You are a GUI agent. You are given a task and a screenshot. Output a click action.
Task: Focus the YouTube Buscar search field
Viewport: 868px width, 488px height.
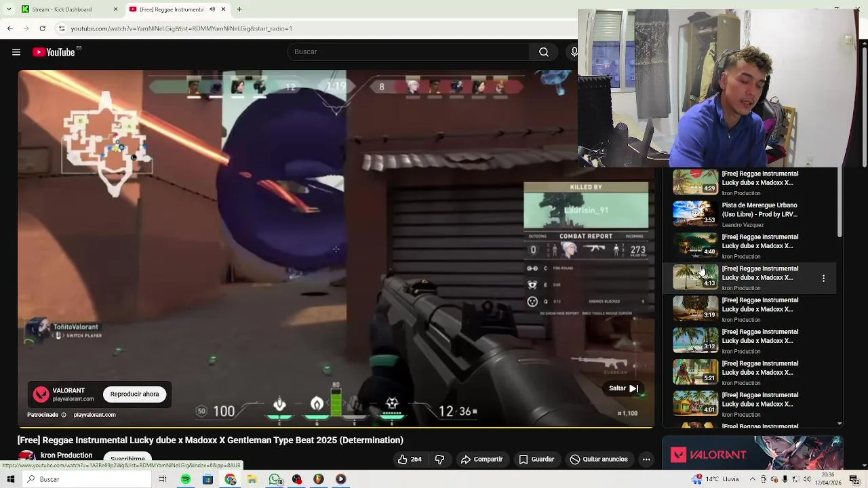pos(409,52)
